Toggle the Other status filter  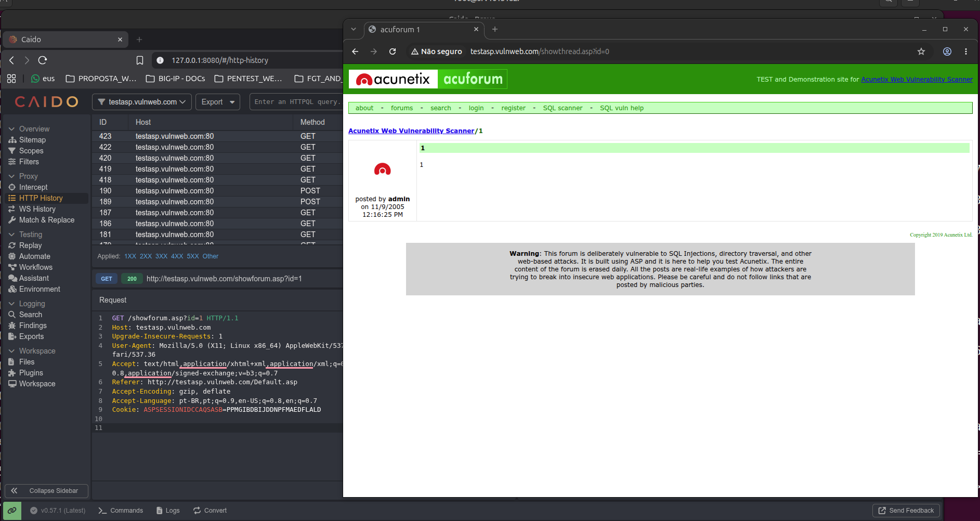tap(211, 256)
